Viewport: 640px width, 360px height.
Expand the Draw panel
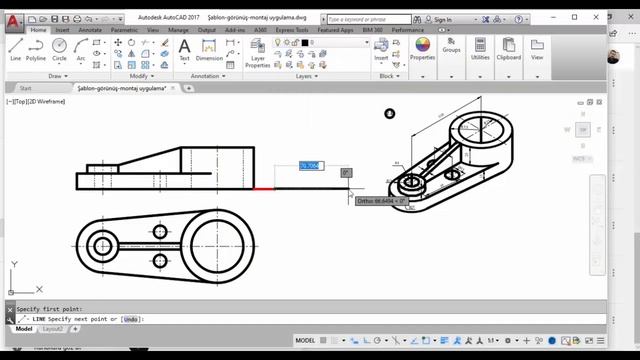click(x=58, y=76)
